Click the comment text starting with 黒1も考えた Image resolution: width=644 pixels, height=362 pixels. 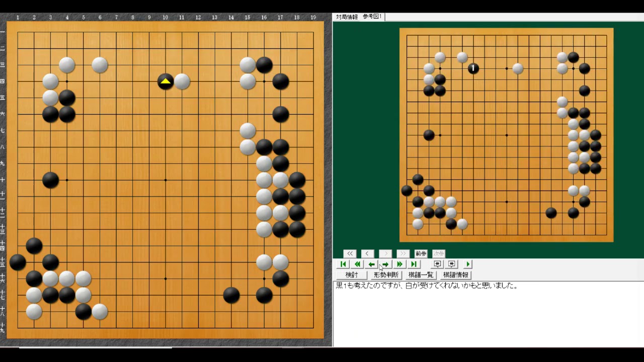[x=427, y=286]
